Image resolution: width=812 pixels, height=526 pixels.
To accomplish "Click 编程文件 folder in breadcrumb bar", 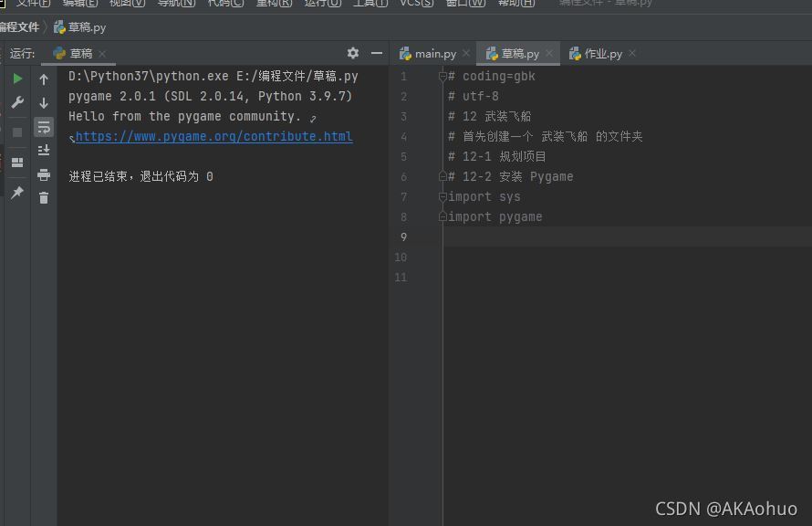I will (20, 27).
